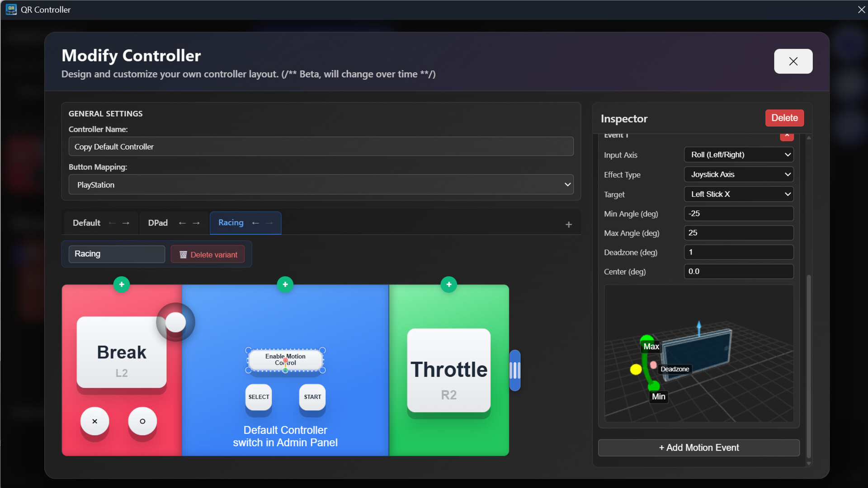Switch to the DPad tab
The image size is (868, 488).
tap(157, 223)
